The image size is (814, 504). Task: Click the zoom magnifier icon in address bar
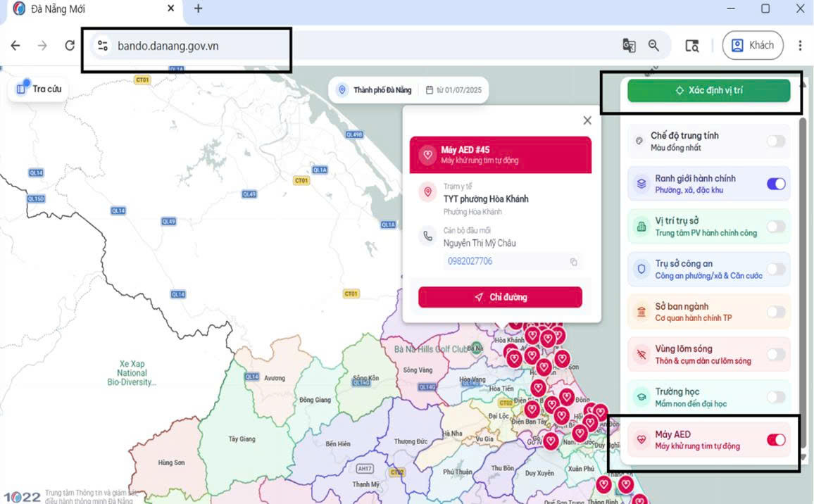653,46
